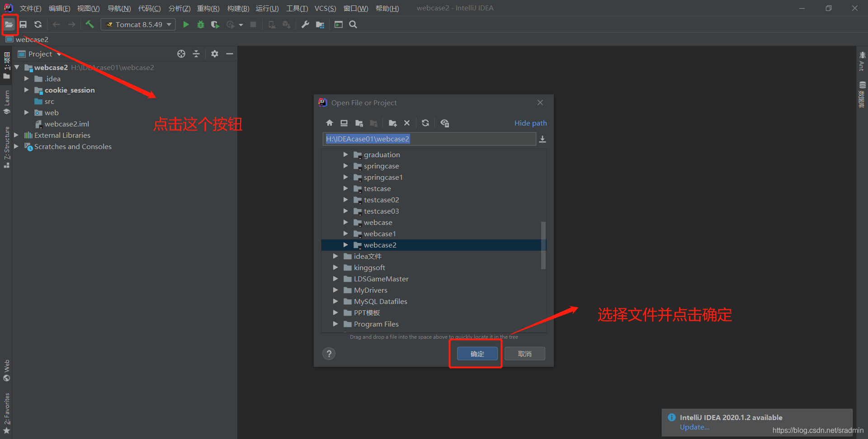Open the Structure side tab

pos(7,147)
